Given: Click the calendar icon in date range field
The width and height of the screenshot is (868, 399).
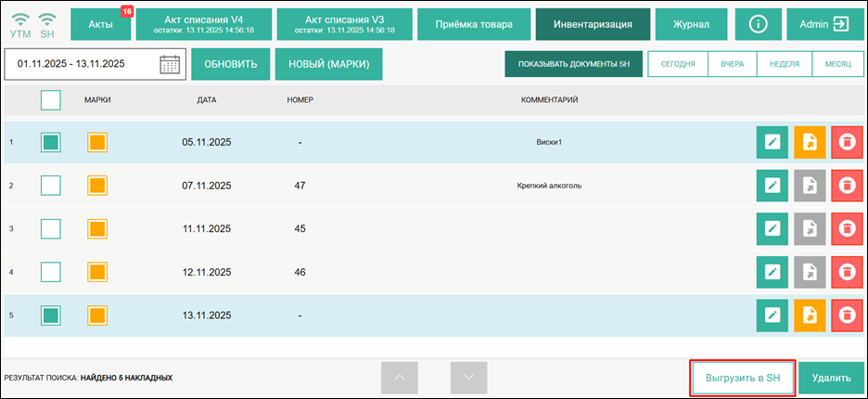Looking at the screenshot, I should pyautogui.click(x=170, y=64).
